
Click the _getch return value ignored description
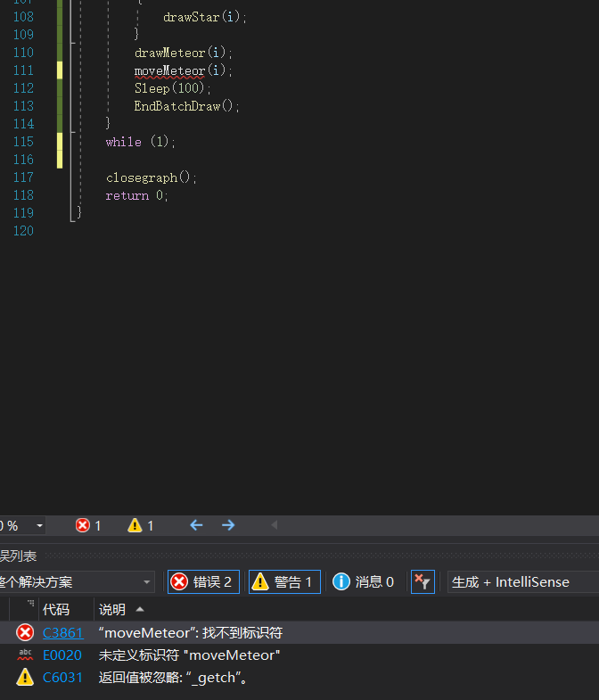[x=173, y=677]
